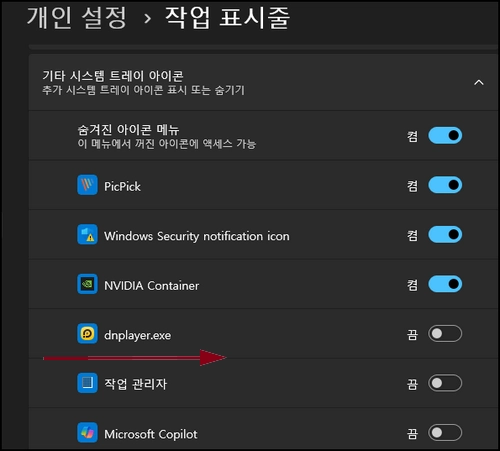
Task: Turn on the 작업 관리자 toggle
Action: click(x=445, y=383)
